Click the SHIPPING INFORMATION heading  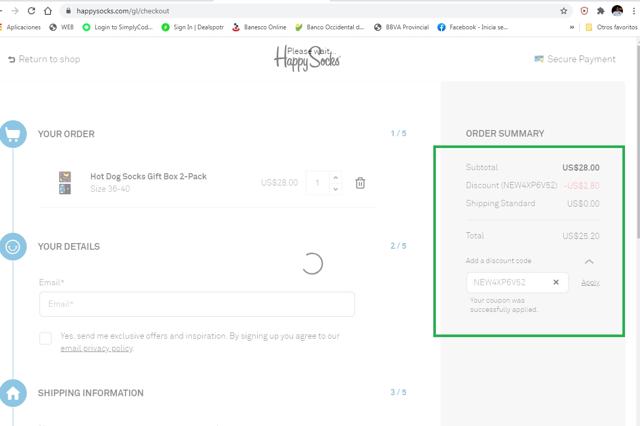91,393
